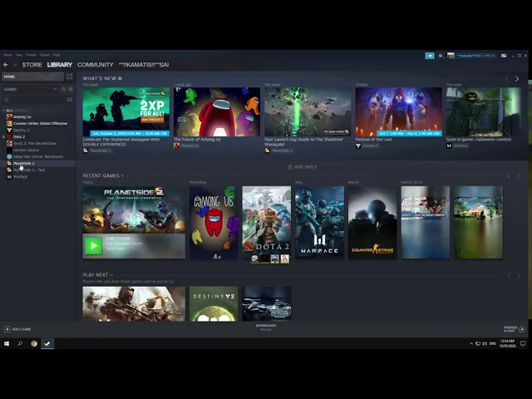This screenshot has height=399, width=532.
Task: Open the Steam menu
Action: click(x=7, y=55)
